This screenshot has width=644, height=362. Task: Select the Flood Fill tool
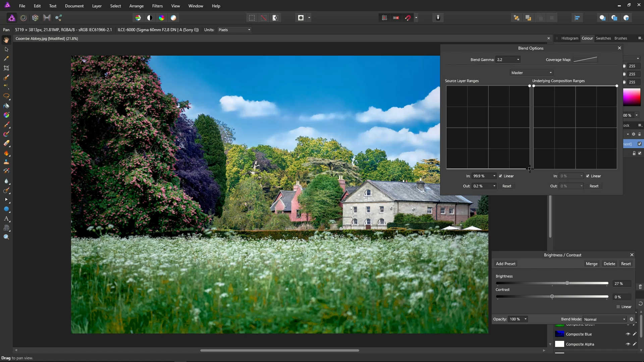pyautogui.click(x=6, y=106)
